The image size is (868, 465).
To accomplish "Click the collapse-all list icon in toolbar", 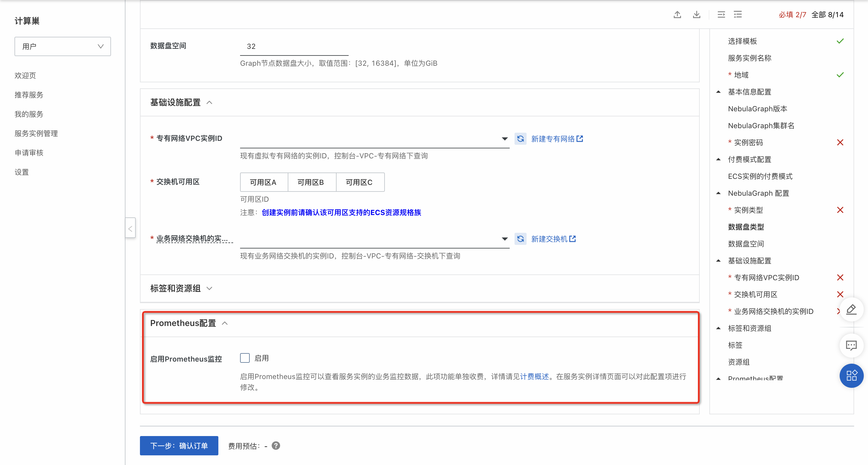I will click(721, 14).
